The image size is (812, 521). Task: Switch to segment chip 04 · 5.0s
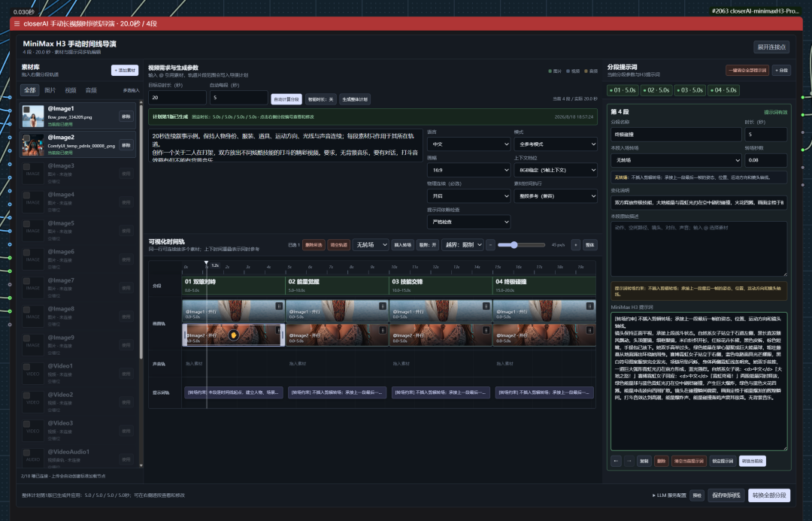723,90
